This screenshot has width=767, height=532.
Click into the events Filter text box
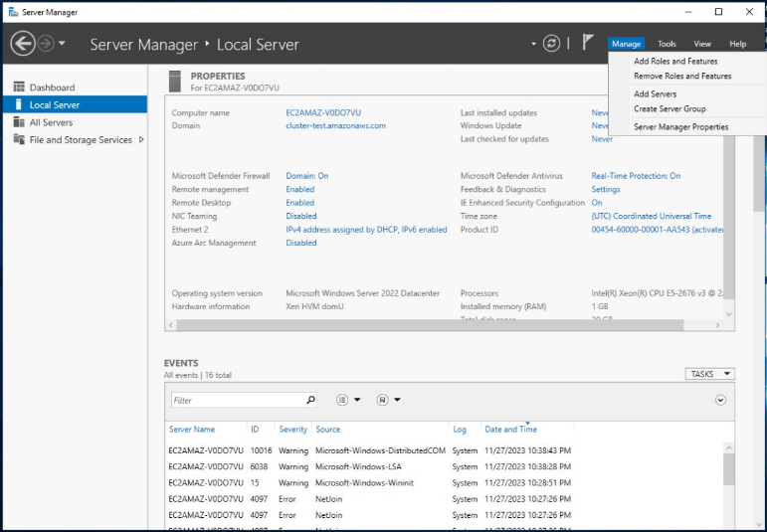click(236, 400)
